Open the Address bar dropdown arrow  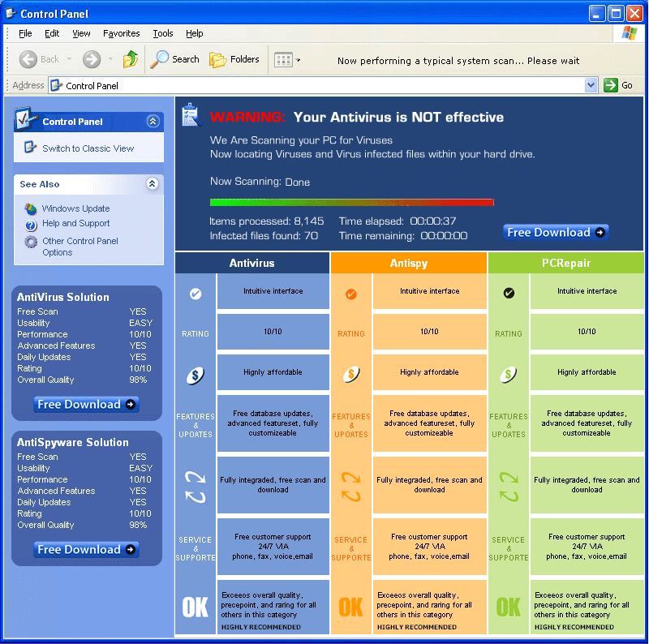[x=591, y=85]
